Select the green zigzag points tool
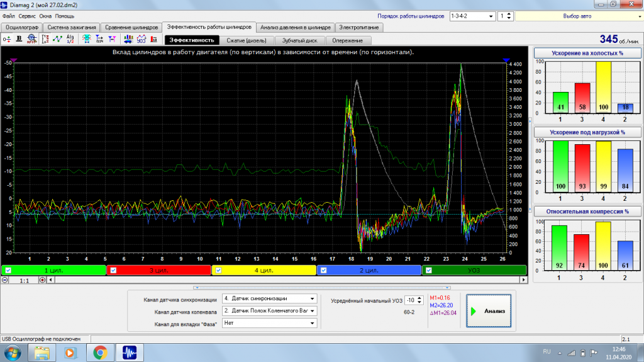 tap(57, 39)
